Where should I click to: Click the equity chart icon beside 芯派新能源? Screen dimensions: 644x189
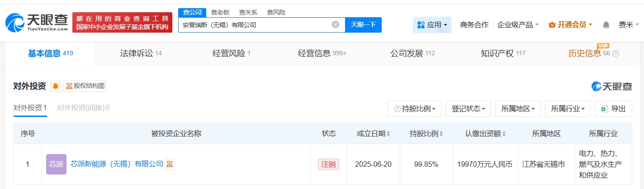coord(169,164)
